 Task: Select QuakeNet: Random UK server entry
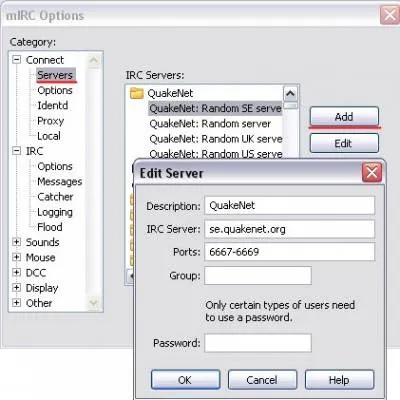pyautogui.click(x=216, y=139)
